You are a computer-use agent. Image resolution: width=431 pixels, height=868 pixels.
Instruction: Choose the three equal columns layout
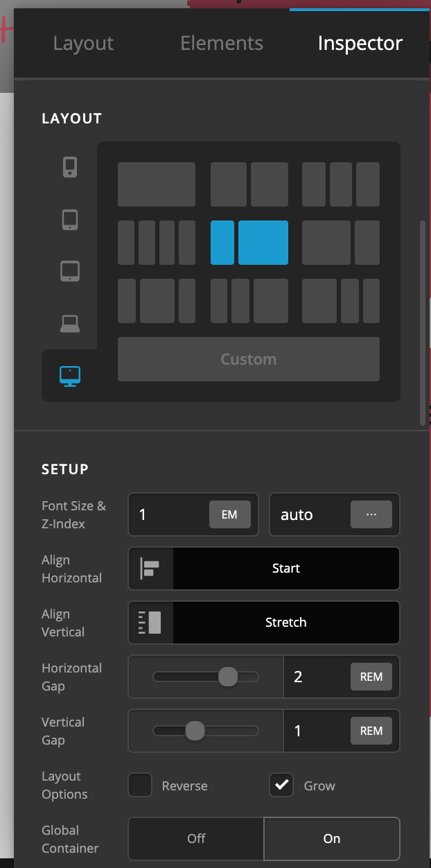(x=340, y=184)
